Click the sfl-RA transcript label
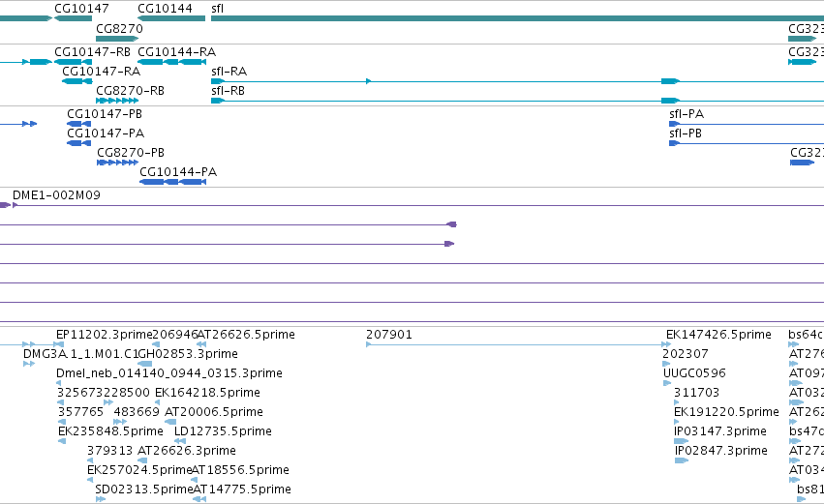This screenshot has width=824, height=504. tap(229, 72)
